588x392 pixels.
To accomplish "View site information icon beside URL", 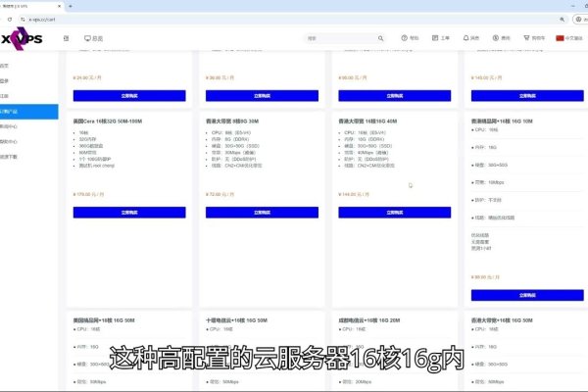I will point(23,20).
